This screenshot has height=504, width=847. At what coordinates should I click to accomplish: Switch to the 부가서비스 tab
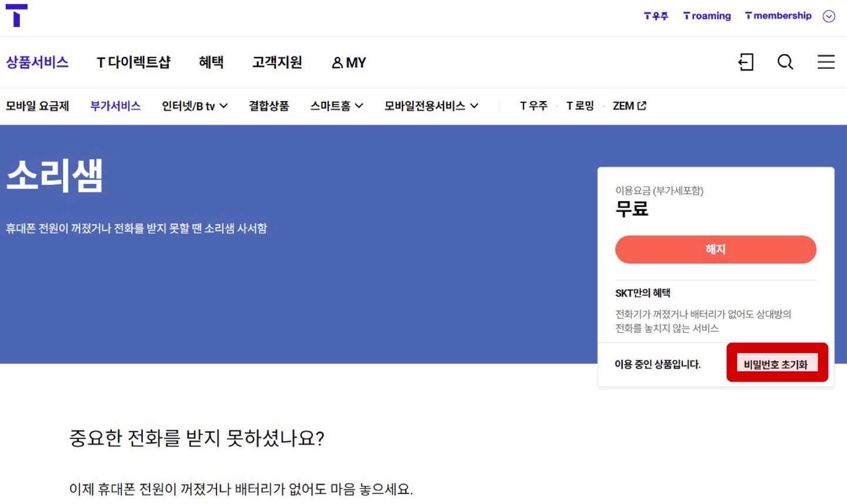click(x=115, y=105)
